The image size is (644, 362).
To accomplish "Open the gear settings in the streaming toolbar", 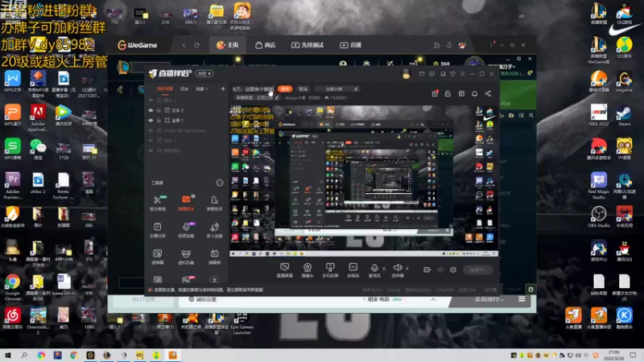I will (x=453, y=269).
